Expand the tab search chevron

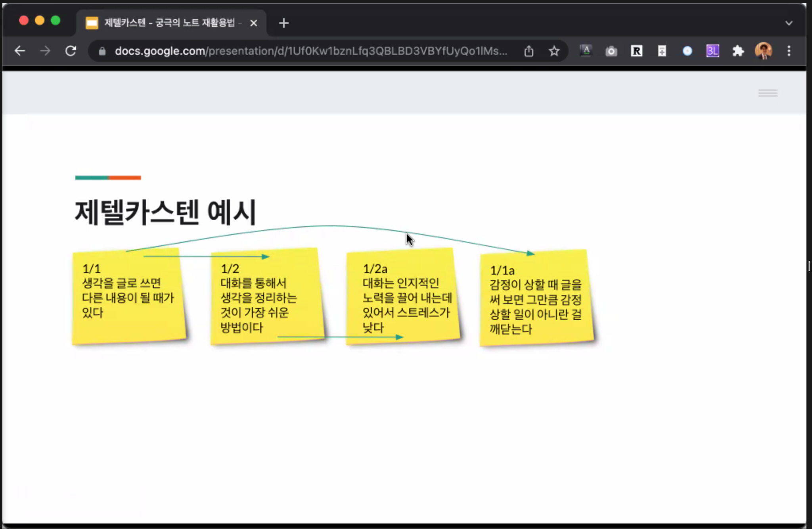(x=789, y=23)
